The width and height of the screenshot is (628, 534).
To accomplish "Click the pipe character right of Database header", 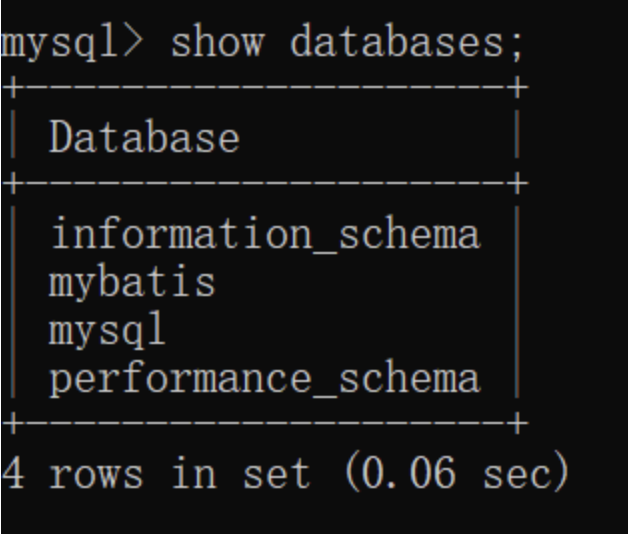I will [x=515, y=137].
